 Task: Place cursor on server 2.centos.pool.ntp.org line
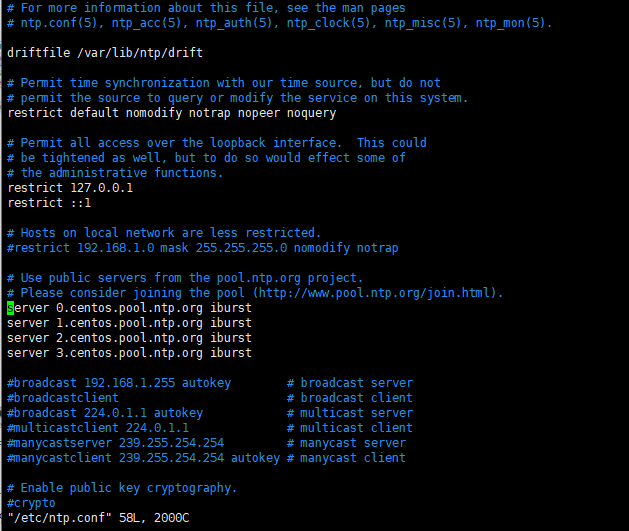[x=129, y=338]
